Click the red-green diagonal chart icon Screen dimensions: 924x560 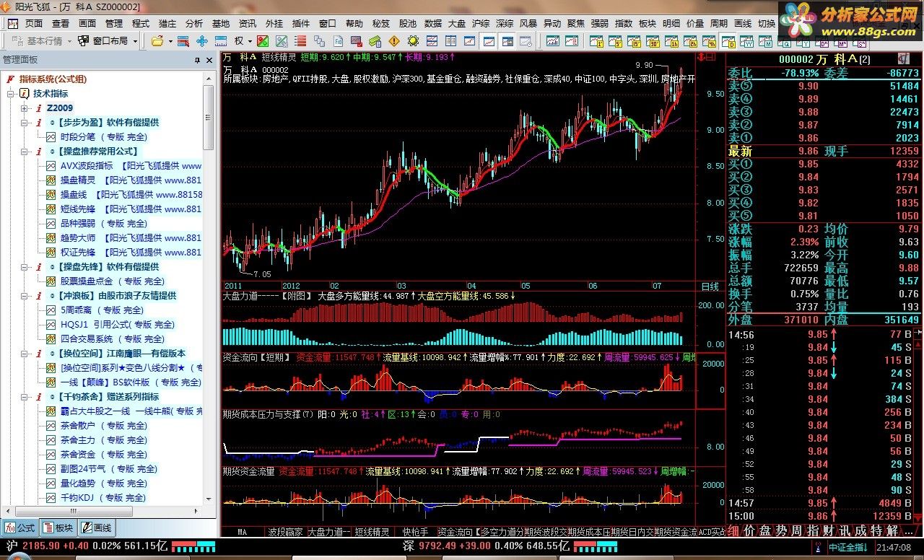(x=263, y=41)
